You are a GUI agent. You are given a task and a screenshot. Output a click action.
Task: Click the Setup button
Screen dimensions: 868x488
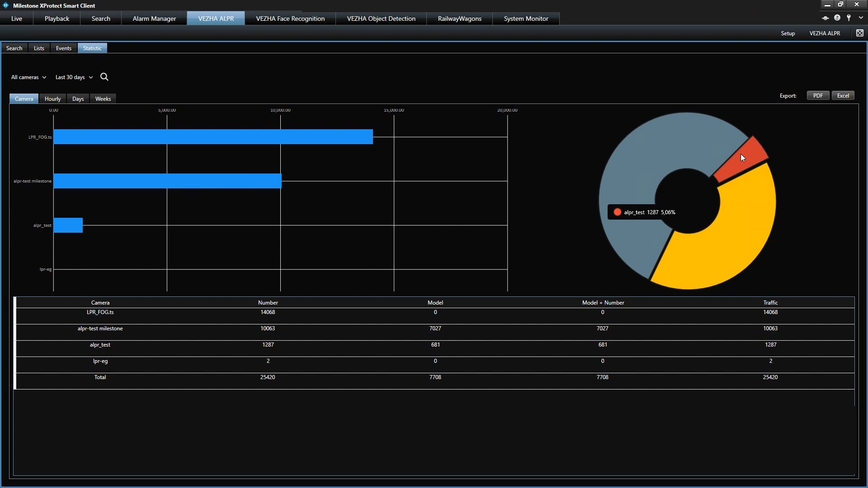click(x=788, y=33)
